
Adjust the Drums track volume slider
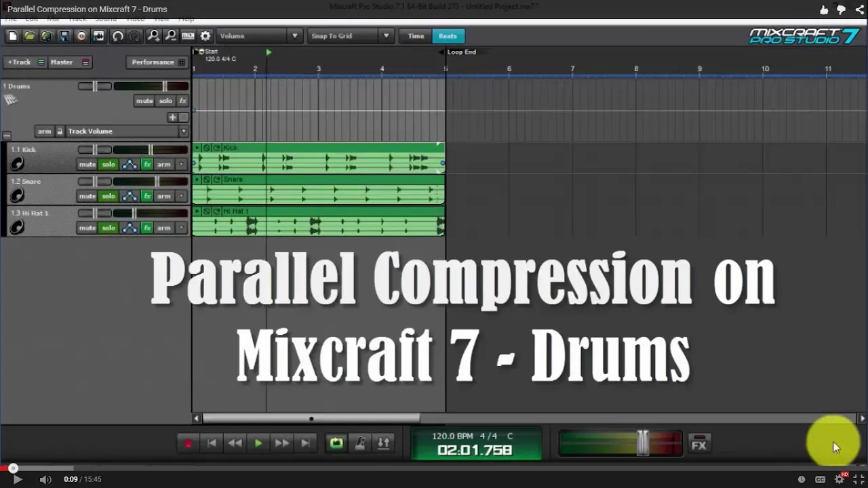click(151, 86)
